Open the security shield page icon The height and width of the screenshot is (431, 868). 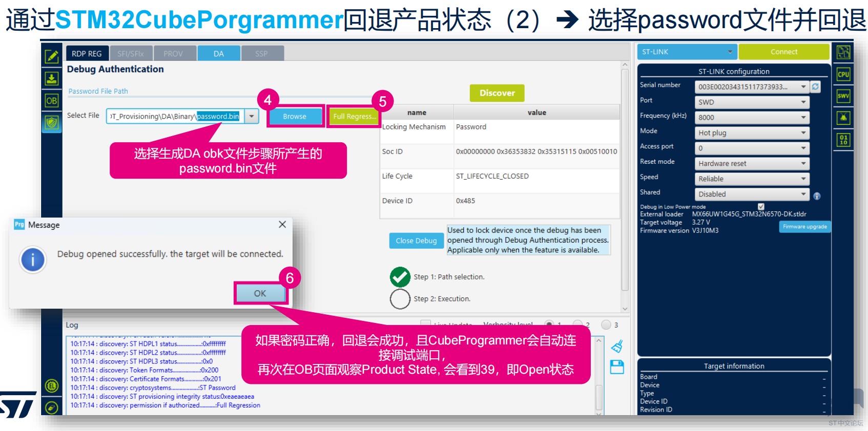pos(52,122)
